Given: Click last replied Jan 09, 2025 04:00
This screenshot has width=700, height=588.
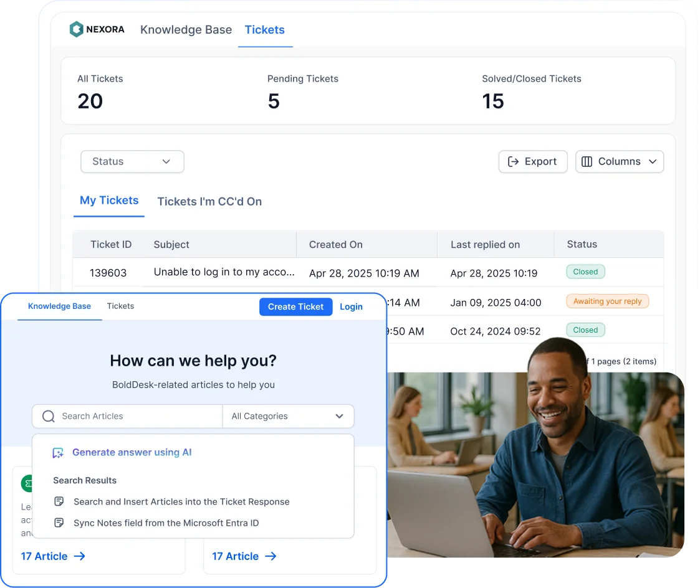Looking at the screenshot, I should [496, 303].
